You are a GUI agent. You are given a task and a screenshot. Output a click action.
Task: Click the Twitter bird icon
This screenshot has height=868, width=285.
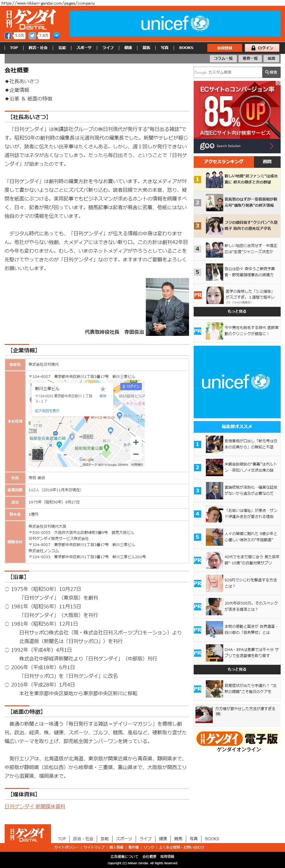pyautogui.click(x=32, y=35)
